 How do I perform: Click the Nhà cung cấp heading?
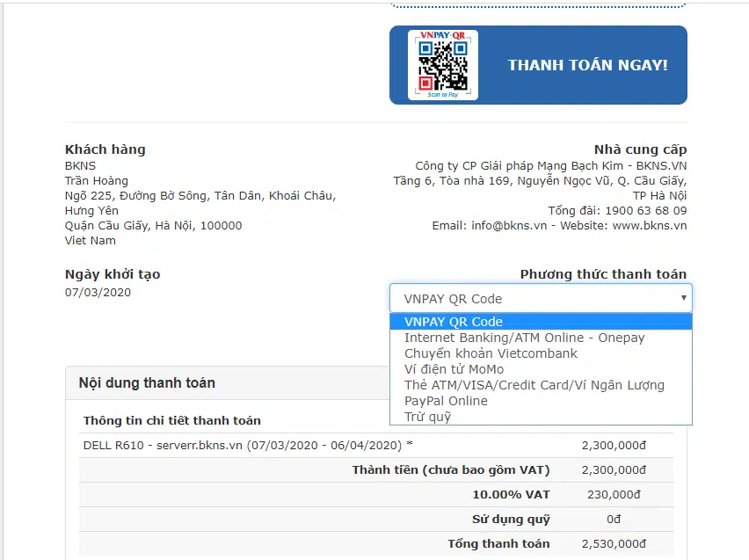(640, 149)
